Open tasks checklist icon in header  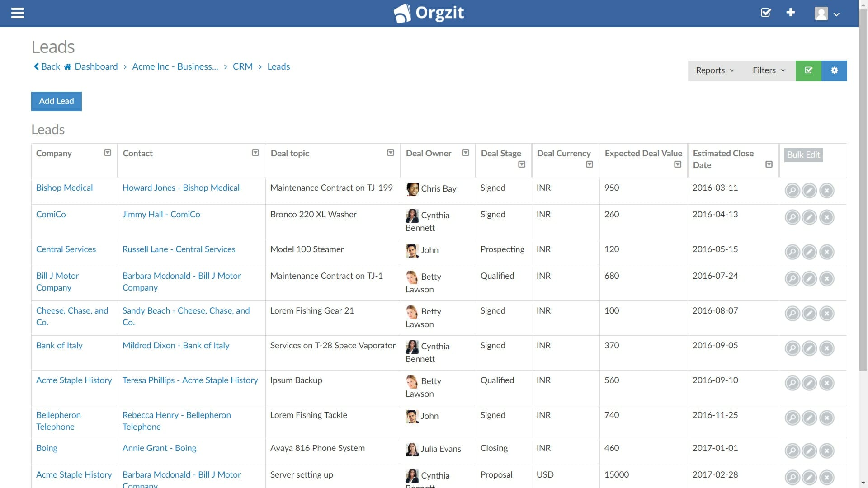pyautogui.click(x=766, y=13)
